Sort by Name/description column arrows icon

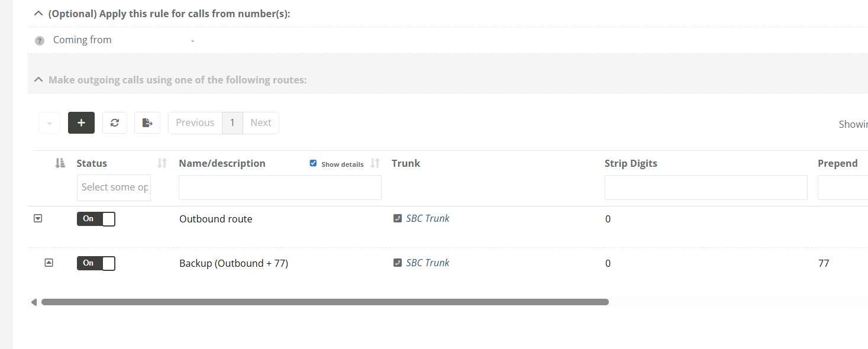(x=375, y=163)
